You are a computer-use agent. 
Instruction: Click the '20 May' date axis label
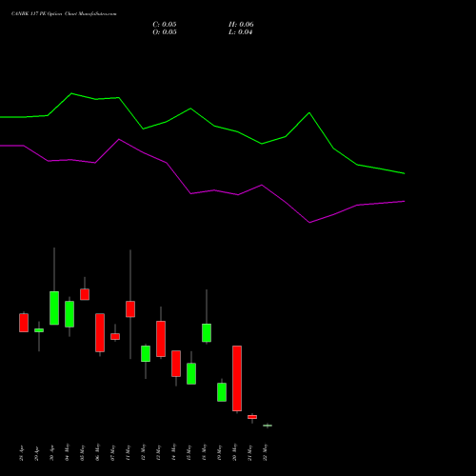click(x=235, y=452)
